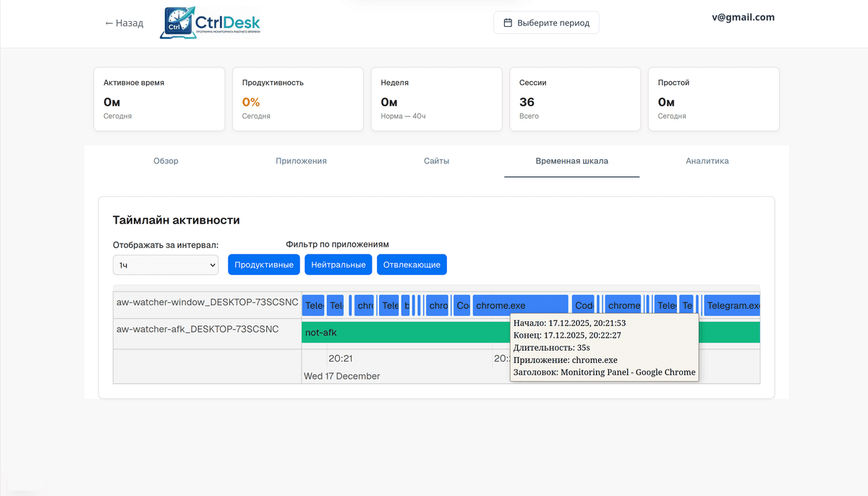Expand the interval dropdown showing 1ч
Viewport: 868px width, 496px height.
click(x=165, y=265)
